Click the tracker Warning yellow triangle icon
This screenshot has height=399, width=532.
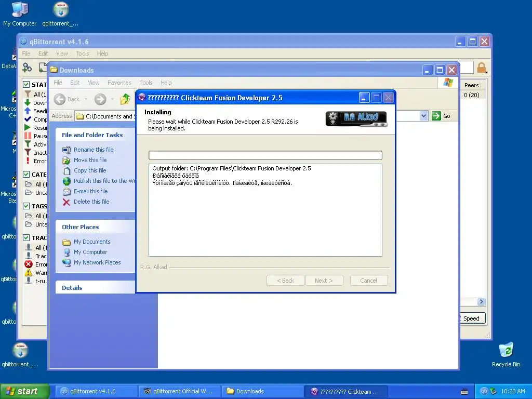29,272
